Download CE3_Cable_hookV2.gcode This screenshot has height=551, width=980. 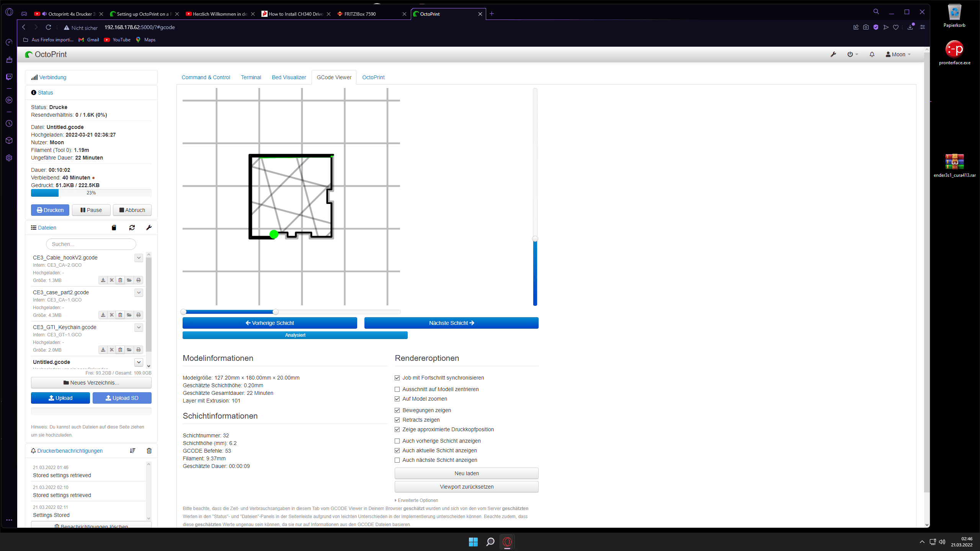(x=103, y=280)
